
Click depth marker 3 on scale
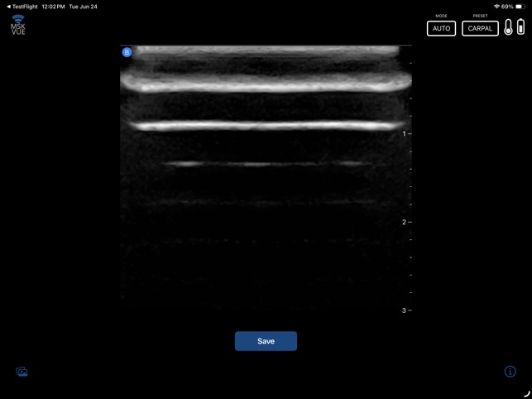click(404, 310)
